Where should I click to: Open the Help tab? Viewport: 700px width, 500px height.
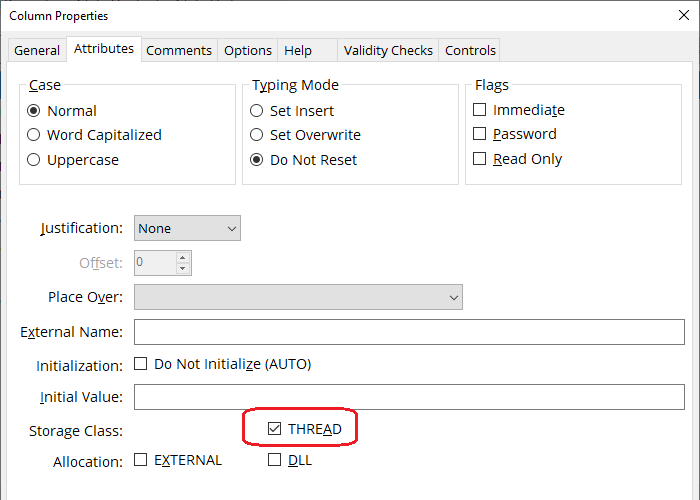298,50
